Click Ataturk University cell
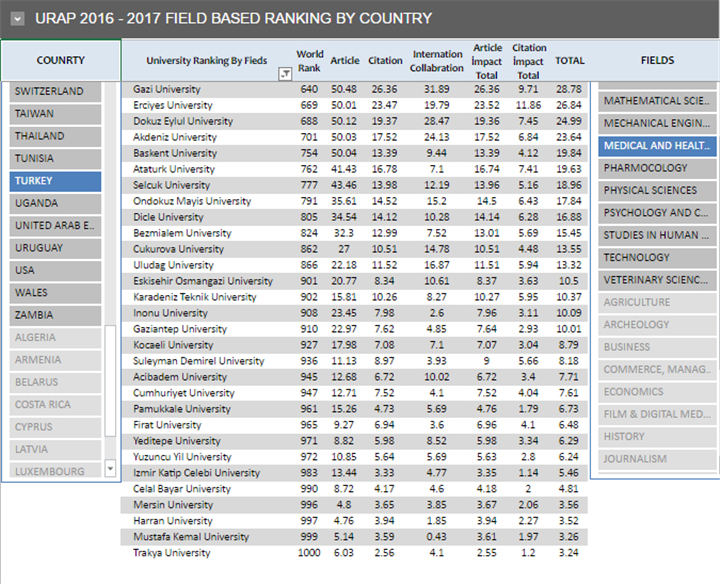Screen dimensions: 720x584 pos(174,169)
